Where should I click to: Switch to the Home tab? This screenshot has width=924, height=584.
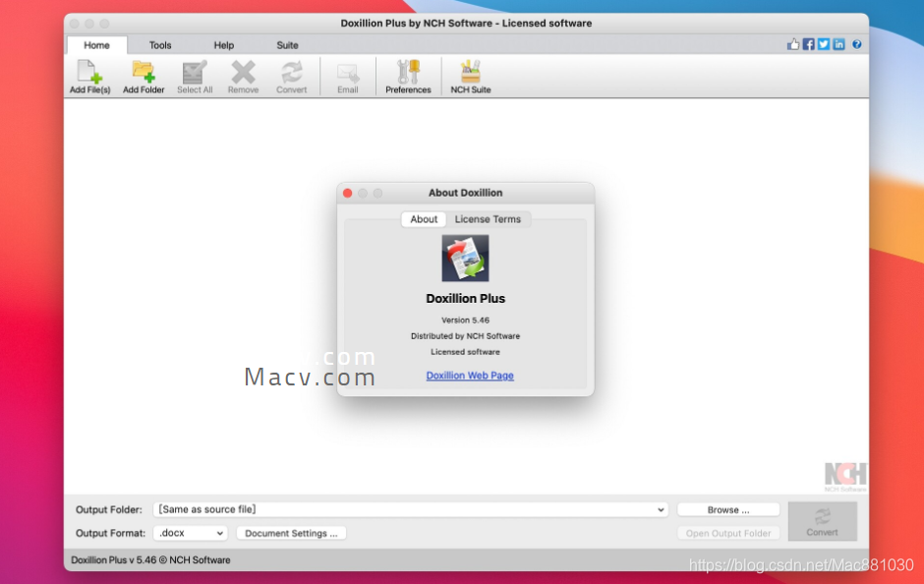click(96, 45)
